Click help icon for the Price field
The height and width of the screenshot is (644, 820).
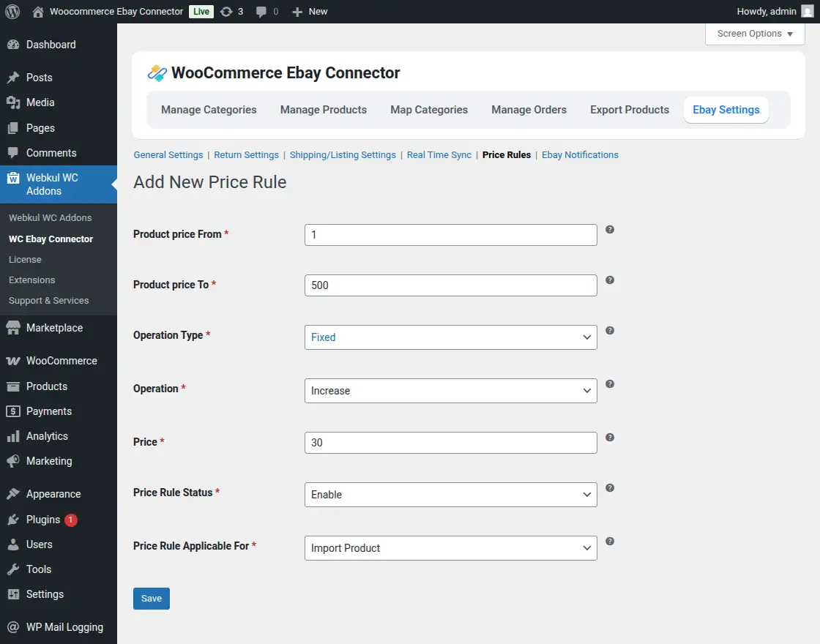610,438
